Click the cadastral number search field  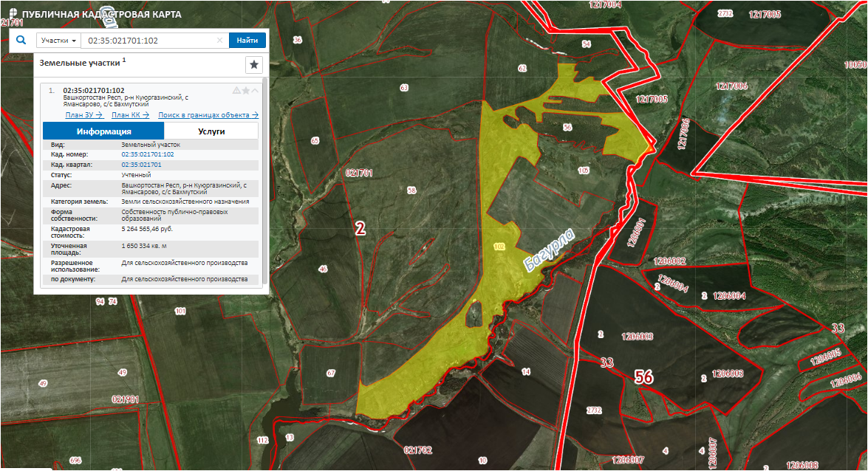[x=148, y=41]
